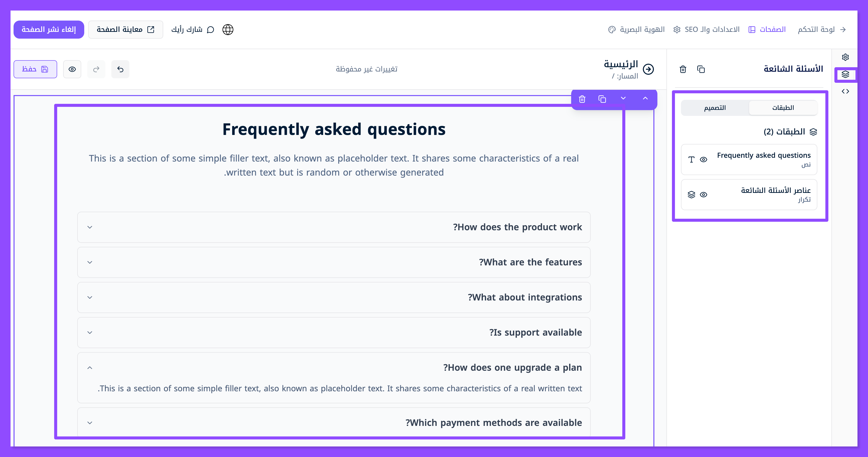
Task: Click the إلغاء نشر الصفحة button
Action: (x=49, y=30)
